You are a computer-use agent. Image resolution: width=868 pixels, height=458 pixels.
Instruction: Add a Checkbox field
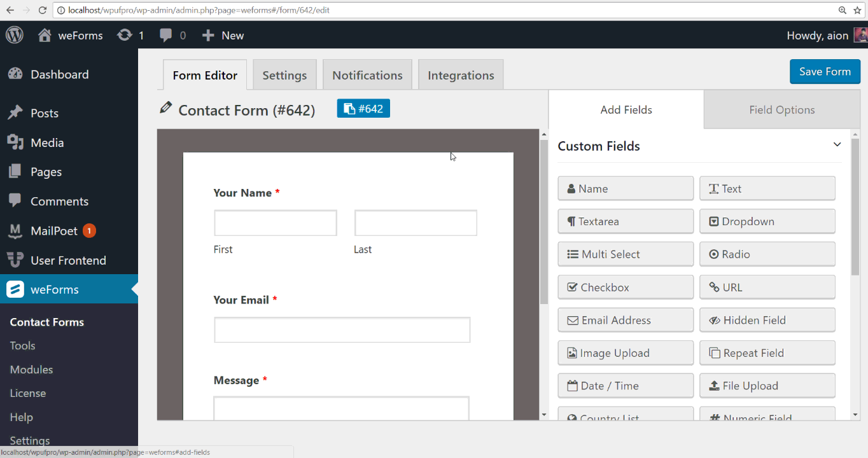pos(626,287)
